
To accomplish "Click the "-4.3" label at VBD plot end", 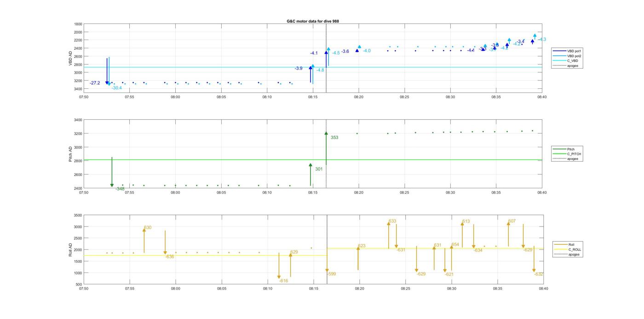I will pos(542,40).
